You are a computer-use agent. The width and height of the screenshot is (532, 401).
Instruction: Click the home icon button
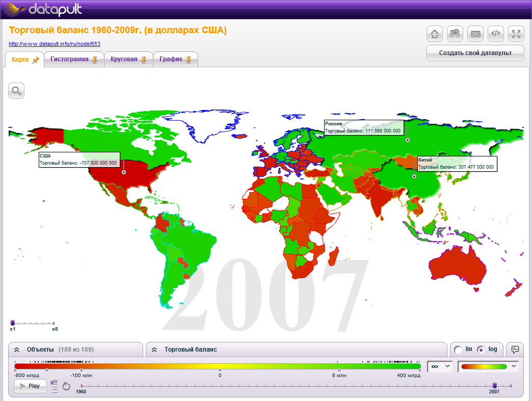(x=434, y=34)
